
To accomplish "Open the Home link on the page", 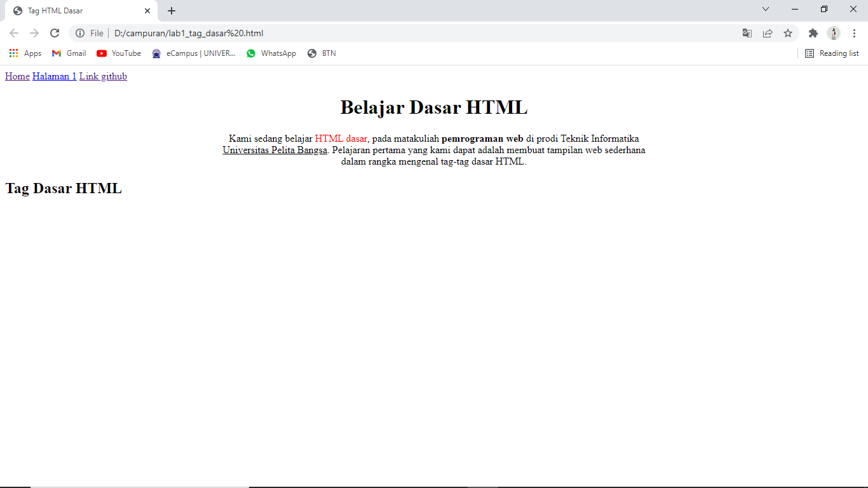I will point(17,76).
